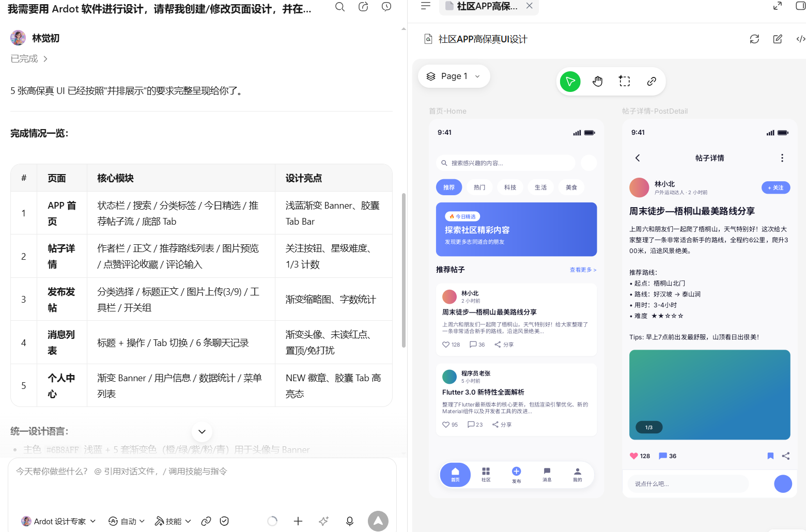Open the 自动 mode dropdown

(127, 521)
